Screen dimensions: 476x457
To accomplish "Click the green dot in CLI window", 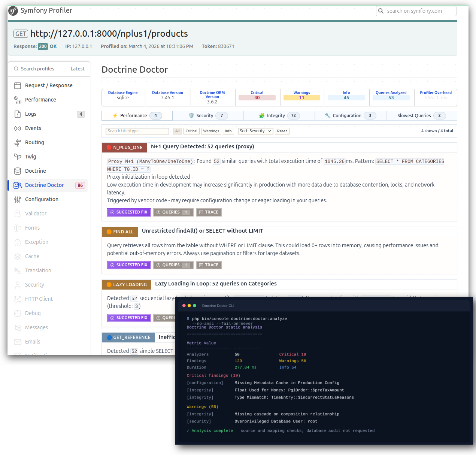I will [194, 306].
